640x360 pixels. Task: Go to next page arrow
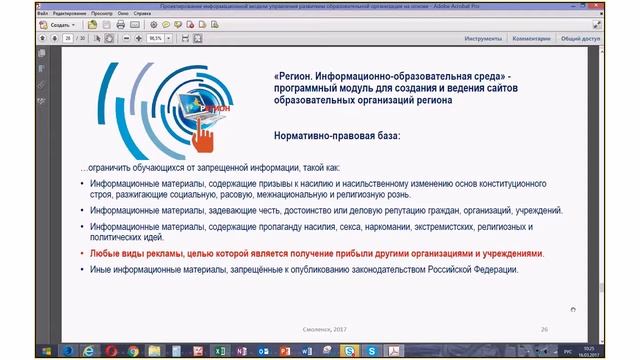(x=55, y=38)
